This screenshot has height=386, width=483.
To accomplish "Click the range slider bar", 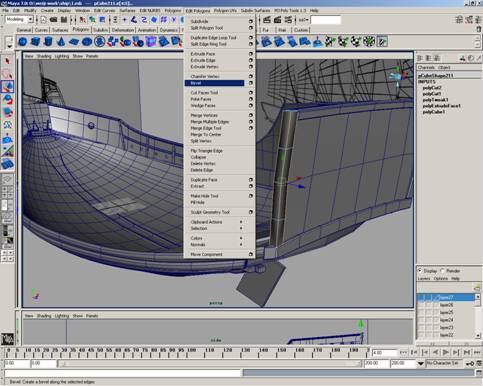I will click(210, 363).
